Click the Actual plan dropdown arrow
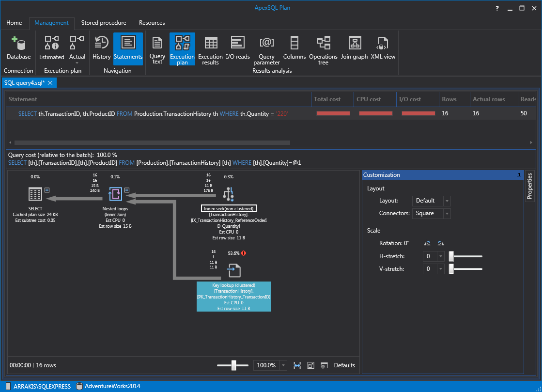The width and height of the screenshot is (542, 392). pos(77,63)
